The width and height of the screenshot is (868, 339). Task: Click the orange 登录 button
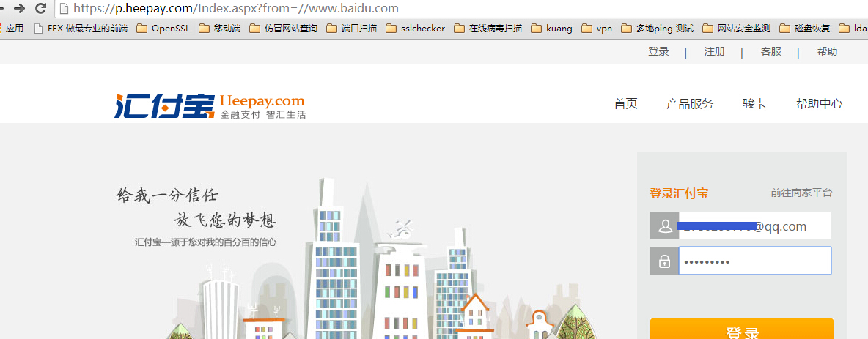point(742,329)
